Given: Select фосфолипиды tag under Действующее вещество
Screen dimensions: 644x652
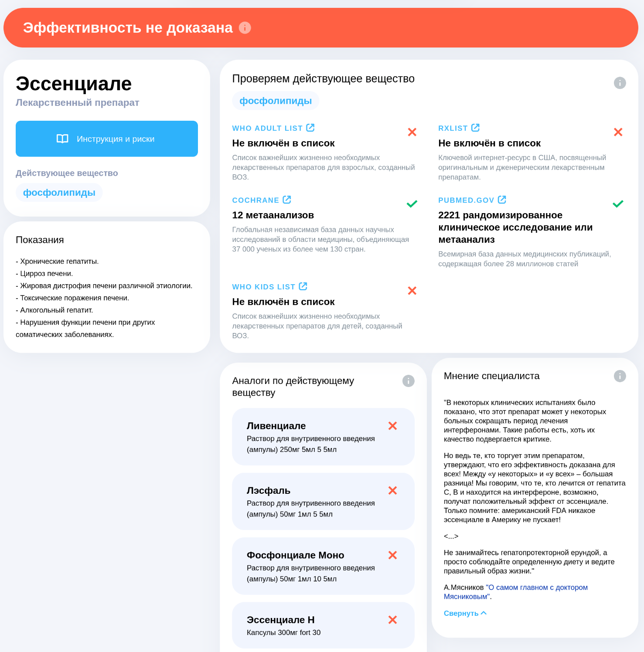Looking at the screenshot, I should coord(59,193).
